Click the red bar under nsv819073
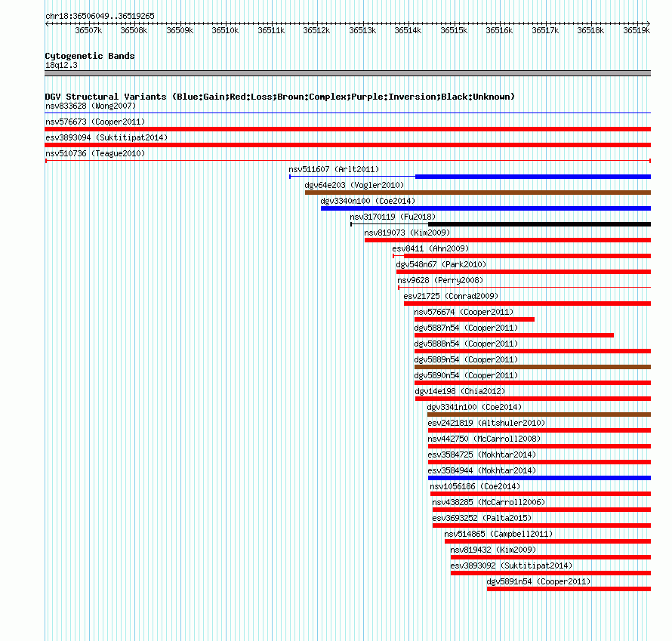This screenshot has width=672, height=641. 507,240
